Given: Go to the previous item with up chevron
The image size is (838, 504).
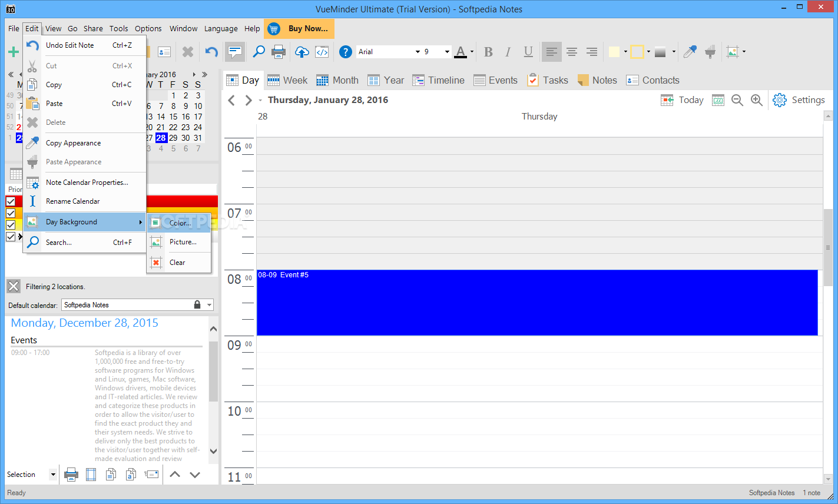Looking at the screenshot, I should 175,475.
